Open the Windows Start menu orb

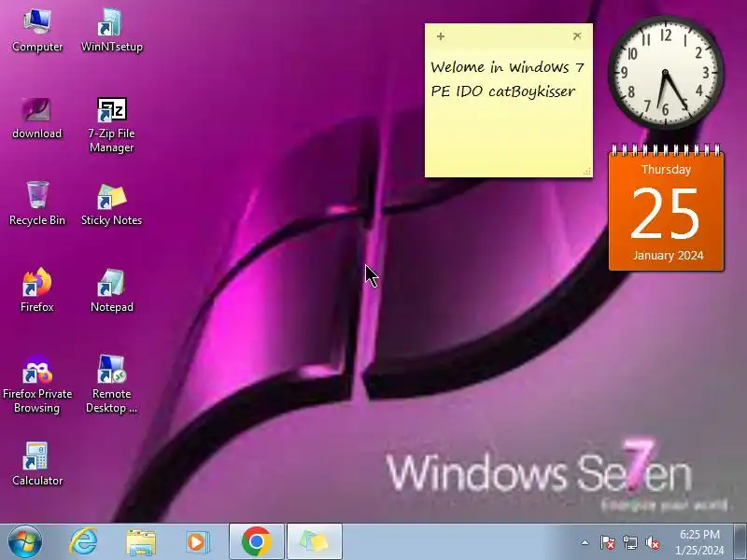click(25, 542)
